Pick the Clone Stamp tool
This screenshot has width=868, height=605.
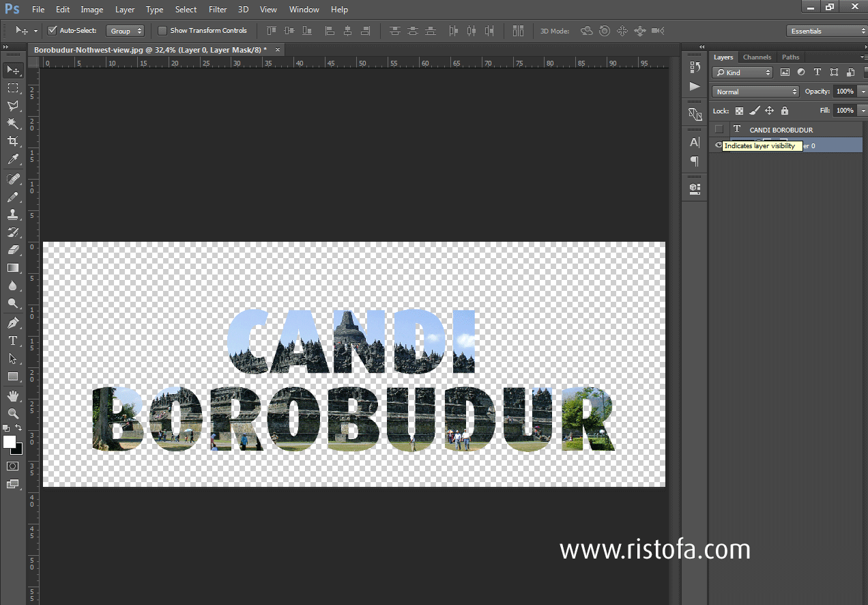pos(14,214)
